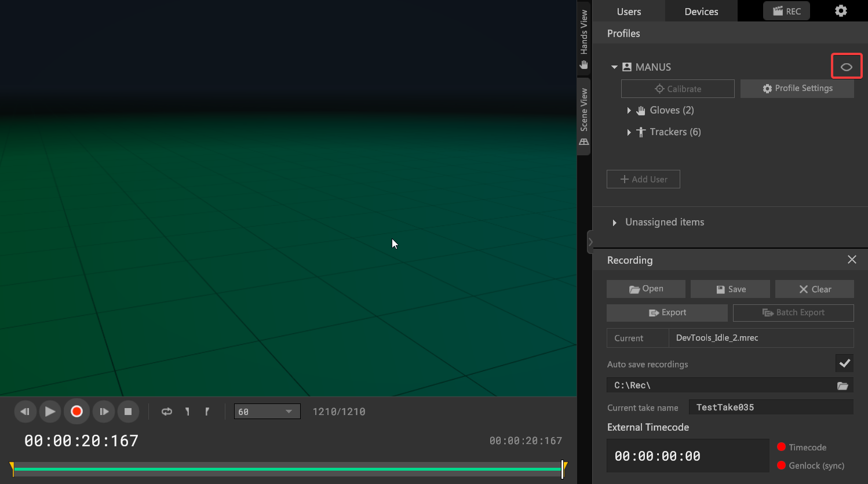Image resolution: width=868 pixels, height=484 pixels.
Task: Browse for the auto save folder
Action: pos(843,385)
